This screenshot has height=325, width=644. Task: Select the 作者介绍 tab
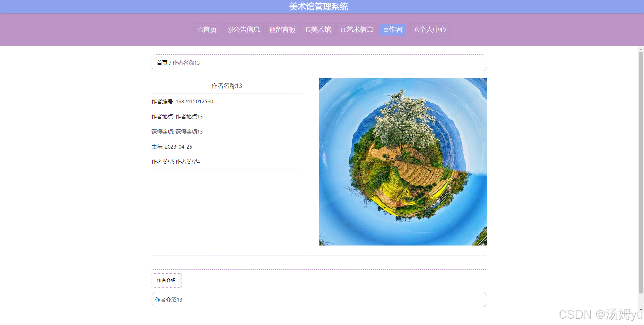click(166, 280)
